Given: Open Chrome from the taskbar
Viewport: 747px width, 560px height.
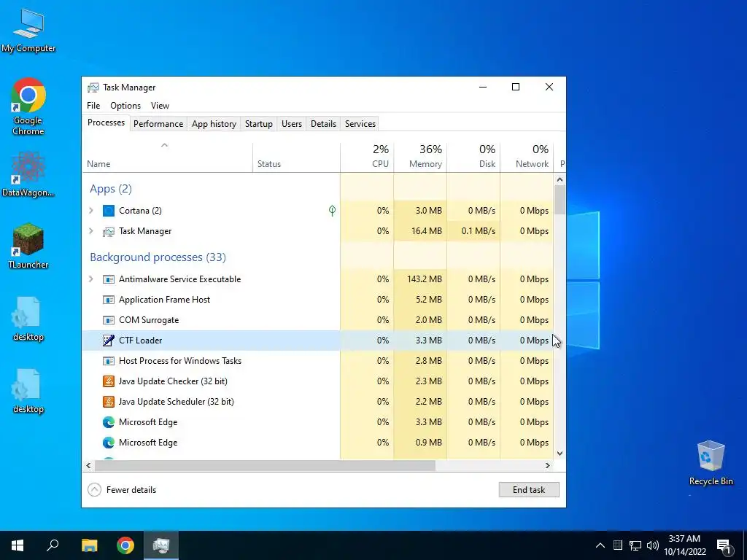Looking at the screenshot, I should tap(125, 545).
